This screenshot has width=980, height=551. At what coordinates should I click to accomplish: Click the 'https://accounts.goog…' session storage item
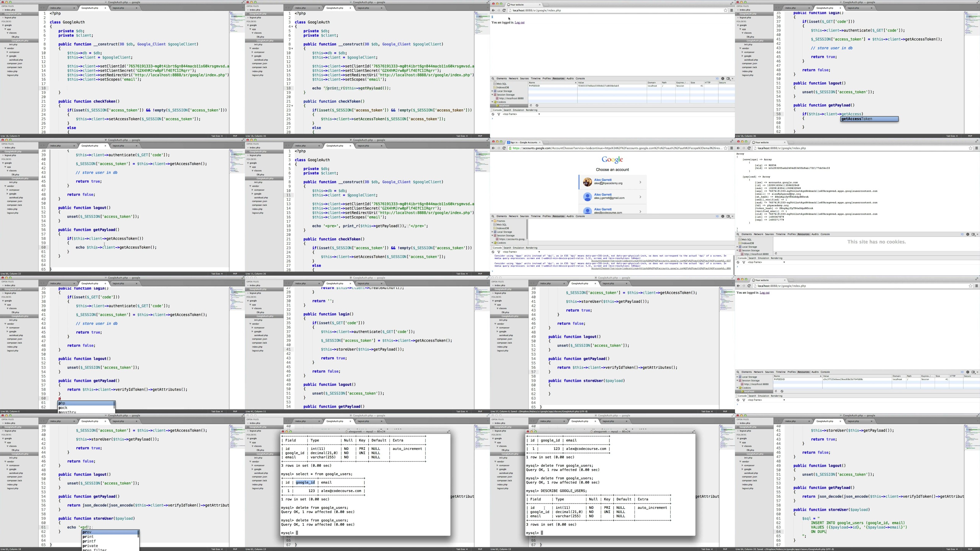[x=512, y=239]
